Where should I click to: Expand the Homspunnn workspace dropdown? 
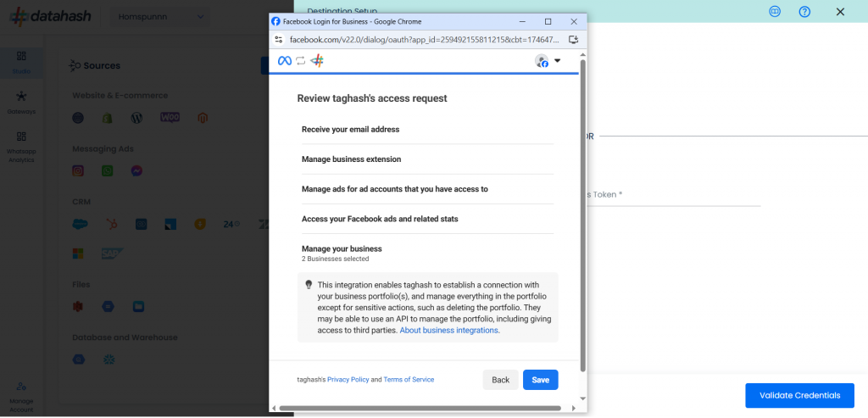161,17
